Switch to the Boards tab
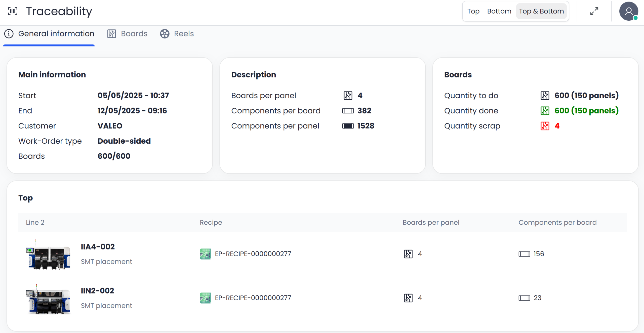 (x=128, y=34)
